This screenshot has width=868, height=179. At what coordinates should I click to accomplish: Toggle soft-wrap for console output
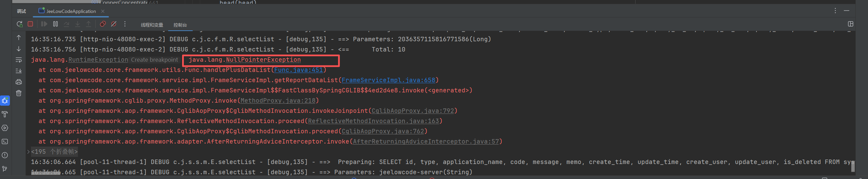pyautogui.click(x=19, y=60)
